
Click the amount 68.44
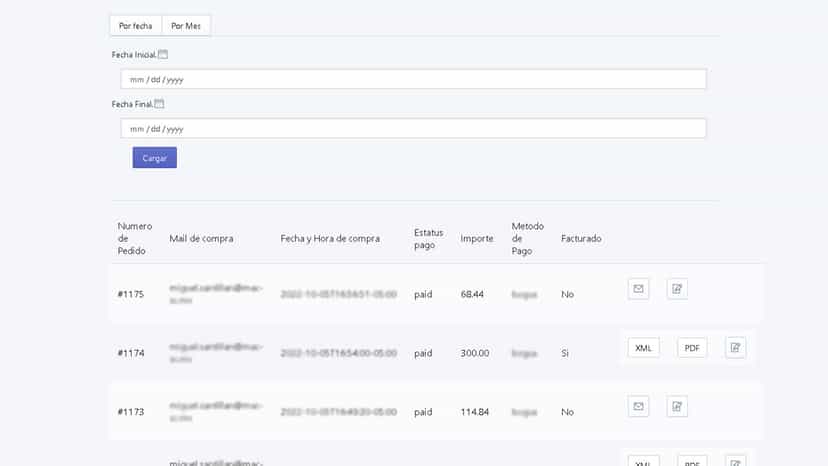click(472, 294)
